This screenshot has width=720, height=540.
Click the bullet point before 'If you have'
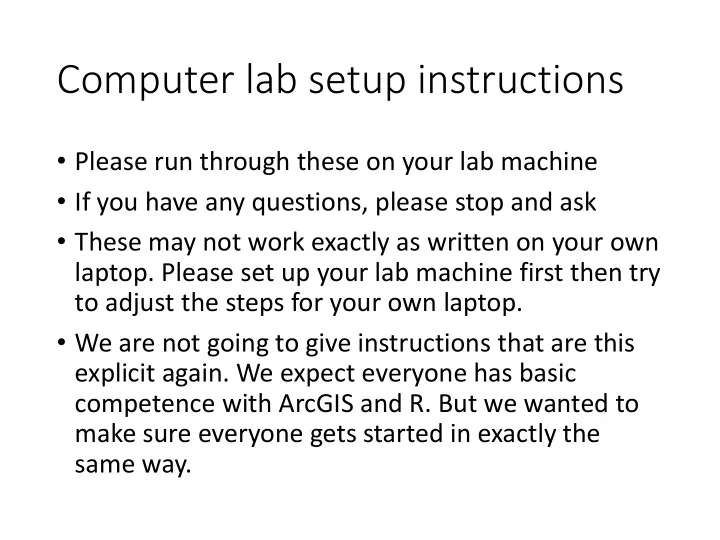pos(62,202)
